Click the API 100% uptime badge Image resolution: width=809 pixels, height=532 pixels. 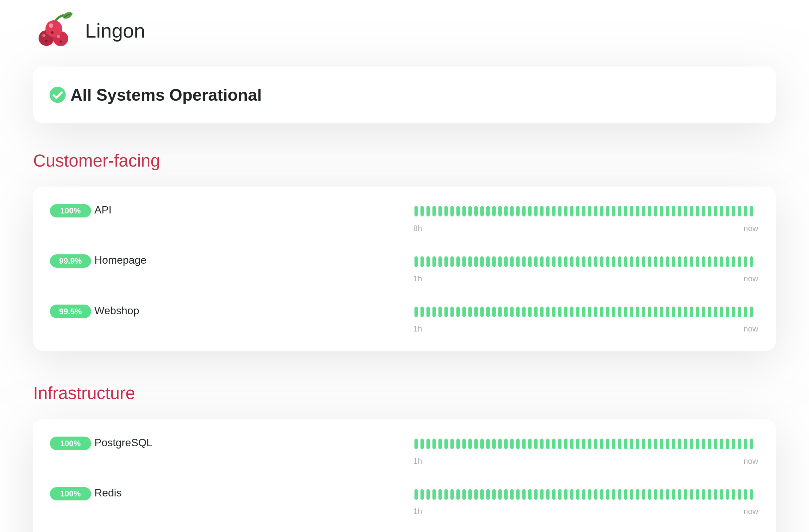71,210
